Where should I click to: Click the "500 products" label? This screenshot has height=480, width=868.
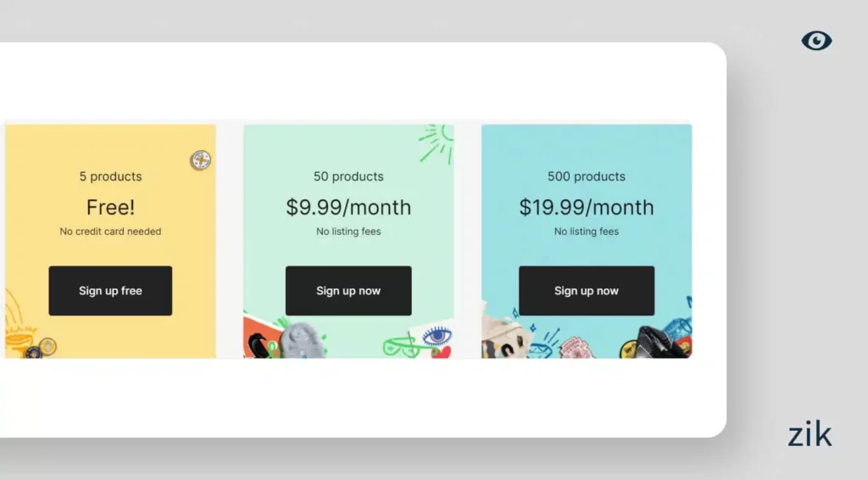pyautogui.click(x=587, y=176)
